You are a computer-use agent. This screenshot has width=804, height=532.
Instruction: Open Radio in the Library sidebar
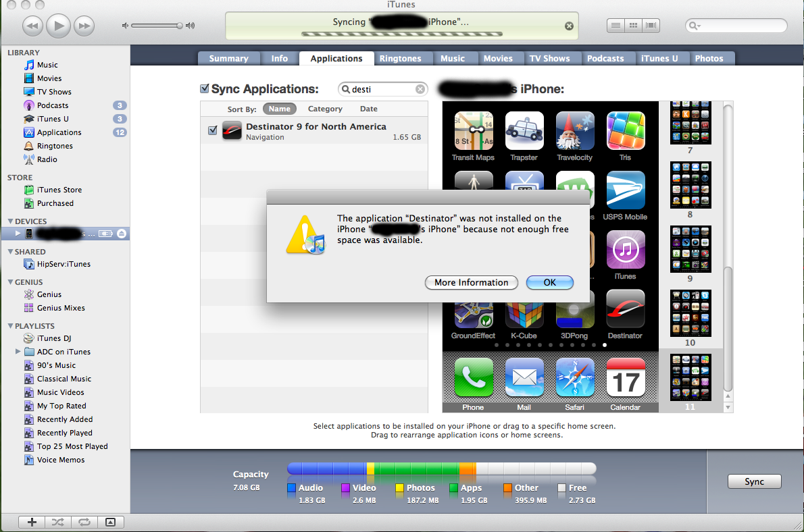pos(47,159)
